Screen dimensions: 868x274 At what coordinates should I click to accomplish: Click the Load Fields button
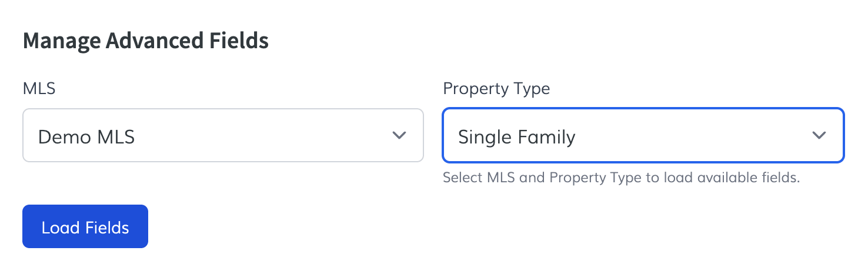(x=85, y=227)
